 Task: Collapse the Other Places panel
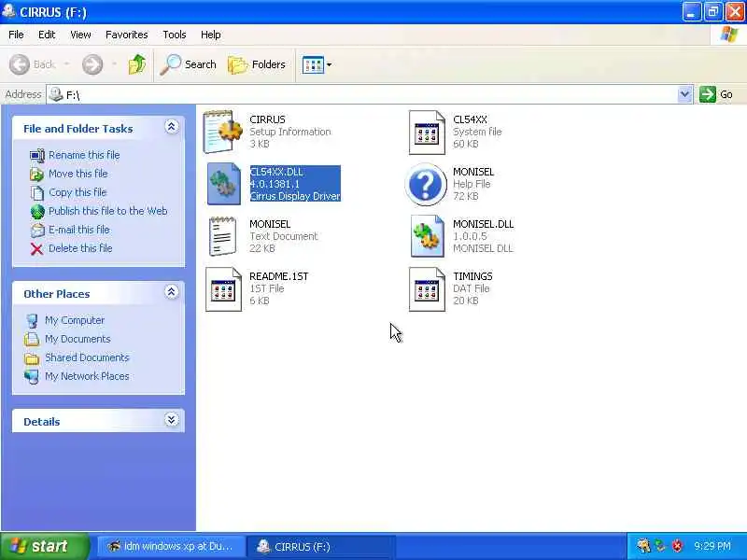coord(172,292)
